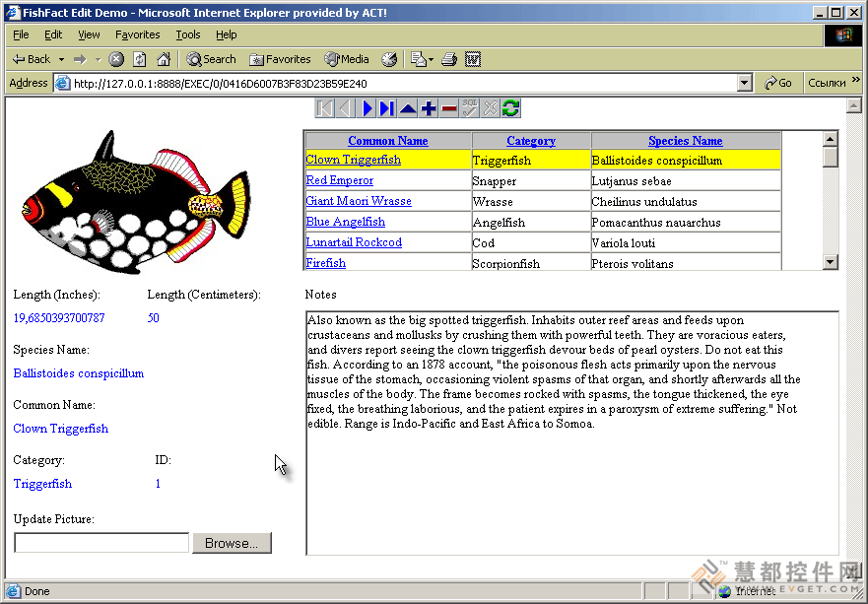Click the Update Picture file input field
The height and width of the screenshot is (604, 868).
(x=101, y=543)
